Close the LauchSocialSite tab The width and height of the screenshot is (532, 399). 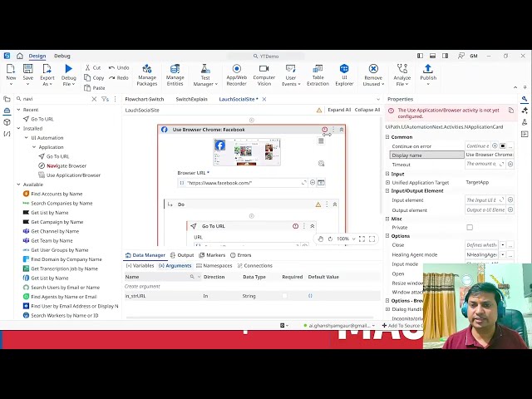[x=264, y=99]
